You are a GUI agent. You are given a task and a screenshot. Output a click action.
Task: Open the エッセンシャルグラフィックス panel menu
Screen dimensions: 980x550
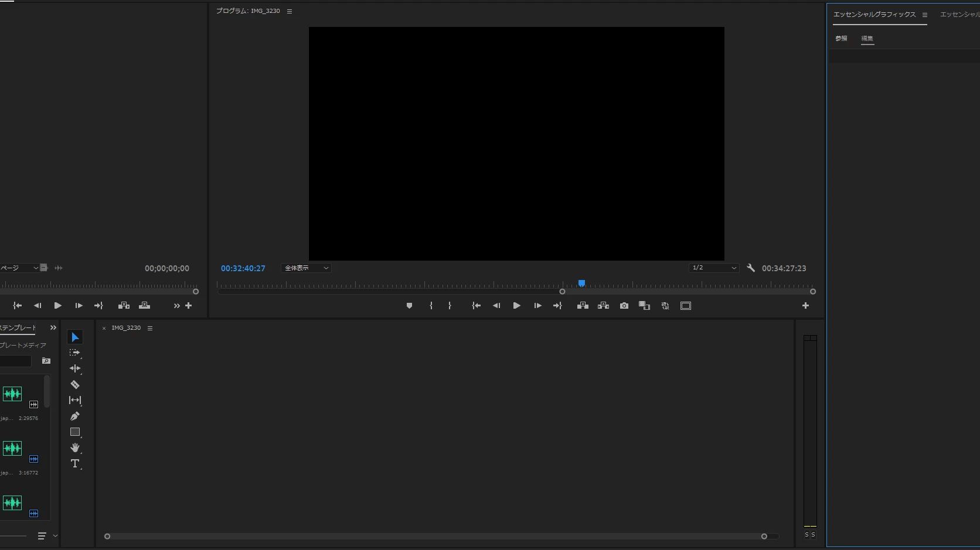coord(925,15)
